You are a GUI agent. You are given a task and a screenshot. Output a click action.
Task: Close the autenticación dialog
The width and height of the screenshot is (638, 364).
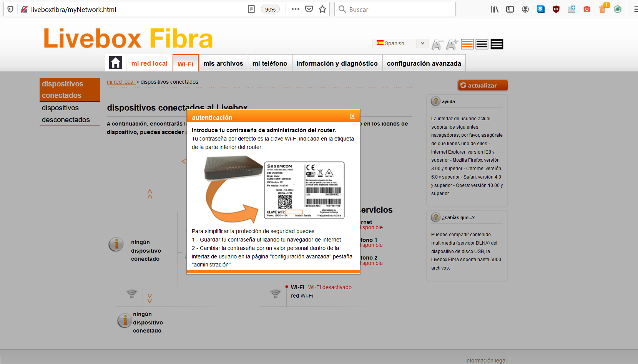(x=352, y=116)
